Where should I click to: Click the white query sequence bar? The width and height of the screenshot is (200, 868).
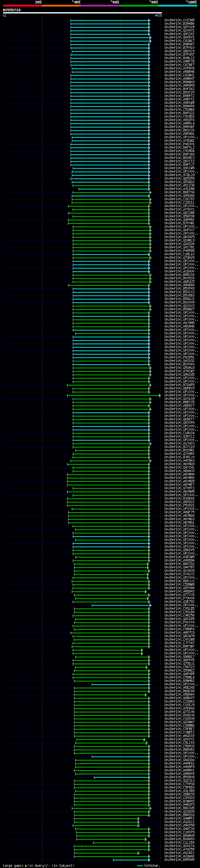82,13
